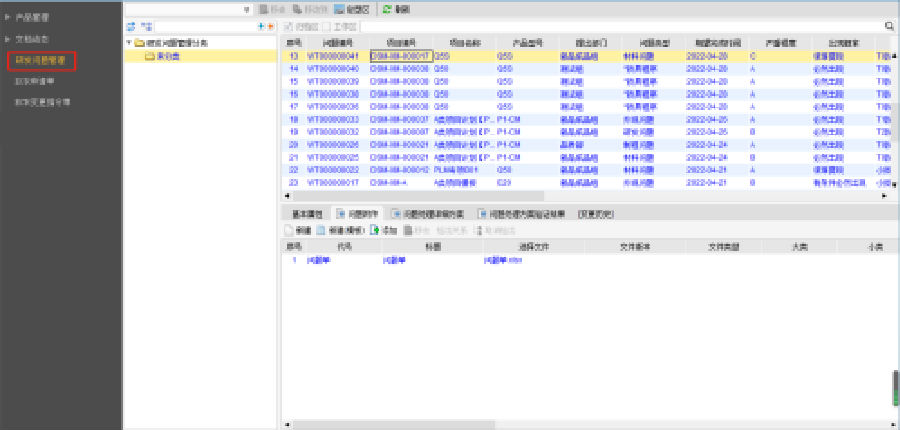Screen dimensions: 900x430
Task: Click the search magnifier icon above the table
Action: click(889, 25)
